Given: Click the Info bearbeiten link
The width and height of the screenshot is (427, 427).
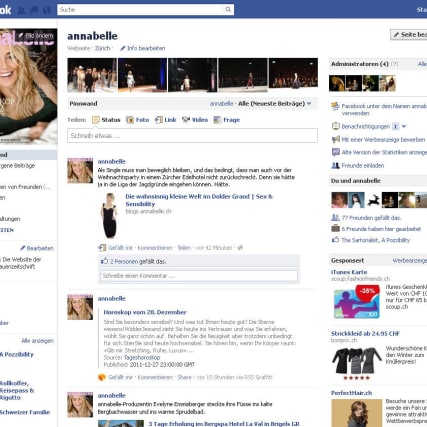Looking at the screenshot, I should pos(146,48).
